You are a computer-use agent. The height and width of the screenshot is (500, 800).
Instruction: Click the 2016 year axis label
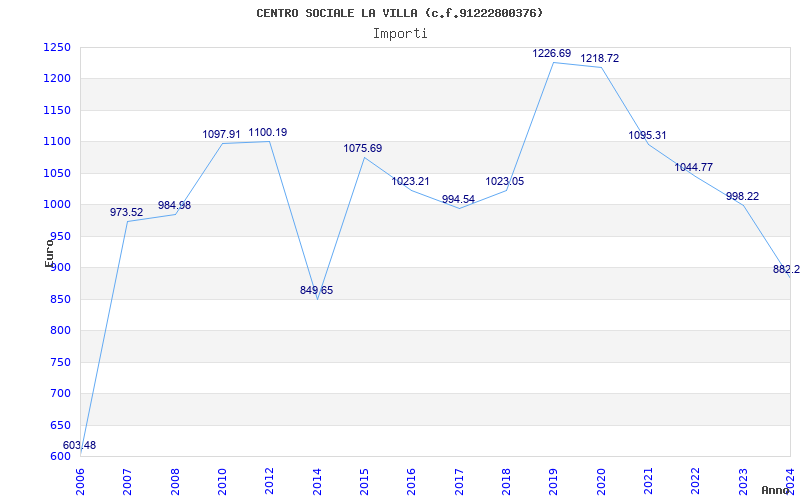click(x=412, y=481)
